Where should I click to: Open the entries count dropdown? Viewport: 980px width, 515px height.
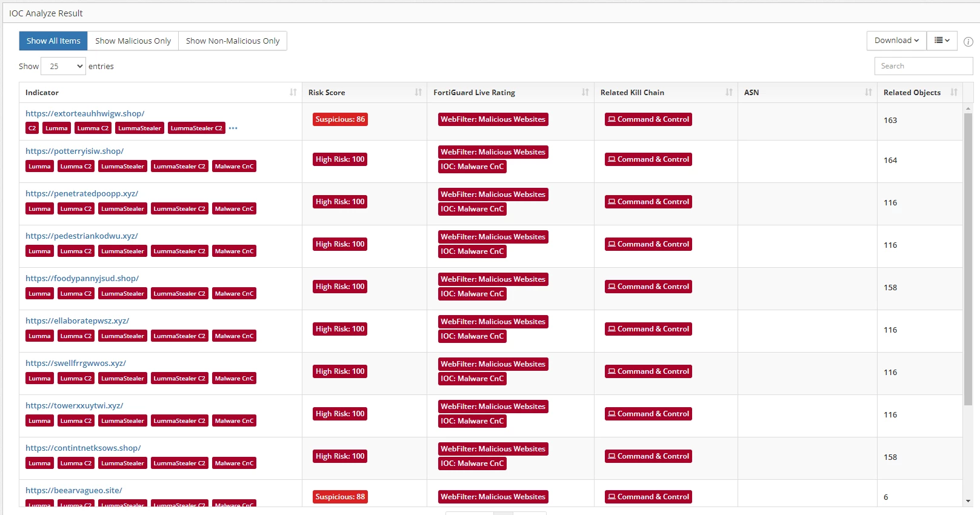[64, 66]
